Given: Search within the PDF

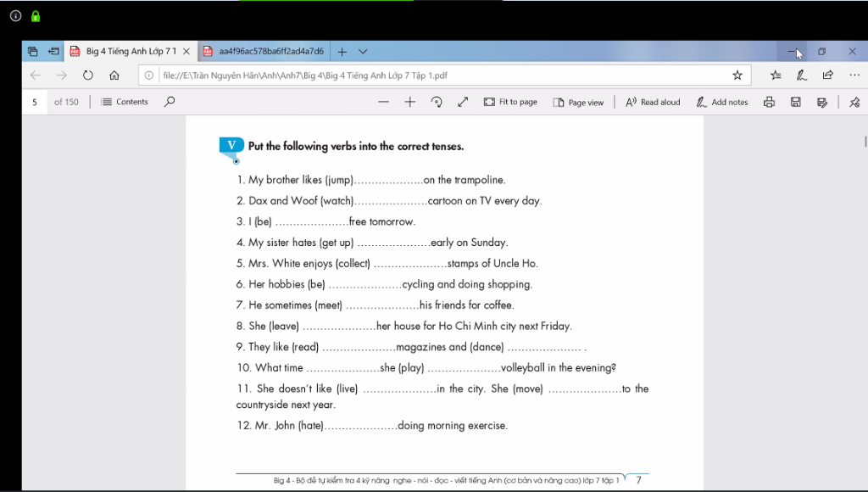Looking at the screenshot, I should coord(170,102).
